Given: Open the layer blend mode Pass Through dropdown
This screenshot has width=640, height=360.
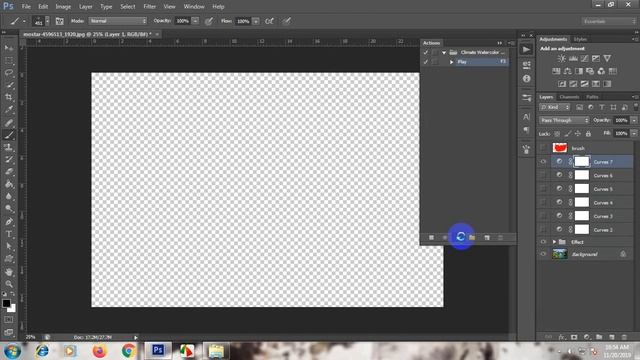Looking at the screenshot, I should tap(564, 120).
